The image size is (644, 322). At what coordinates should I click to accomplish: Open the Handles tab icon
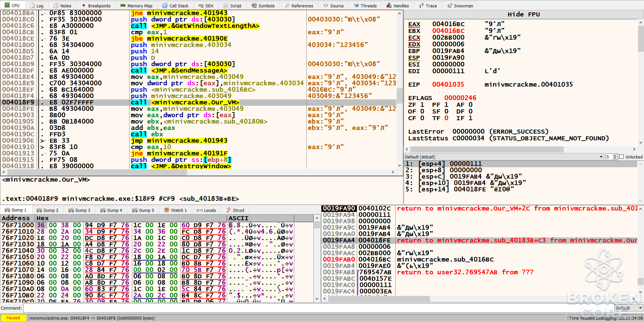pos(389,6)
